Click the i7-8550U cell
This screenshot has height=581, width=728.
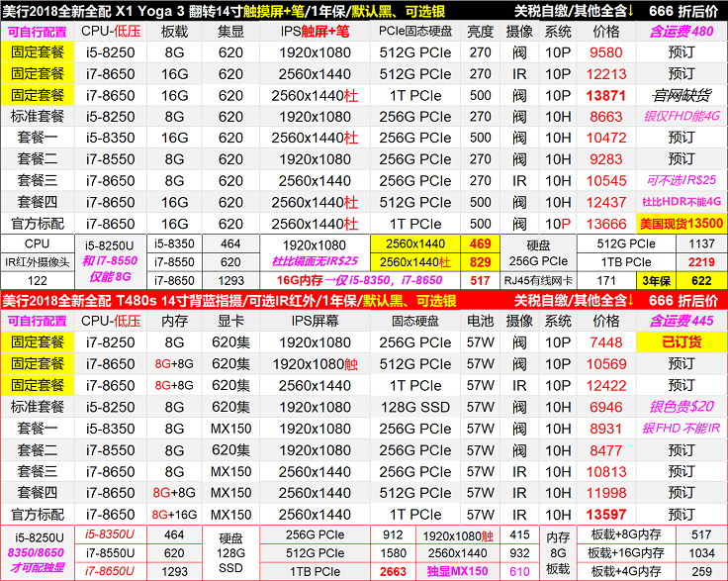click(110, 553)
